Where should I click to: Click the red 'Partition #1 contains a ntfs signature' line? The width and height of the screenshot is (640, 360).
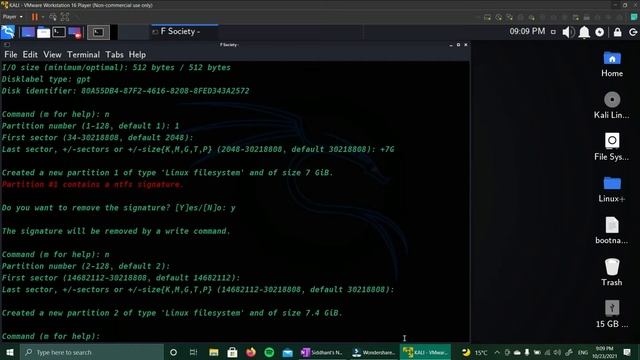pos(93,184)
